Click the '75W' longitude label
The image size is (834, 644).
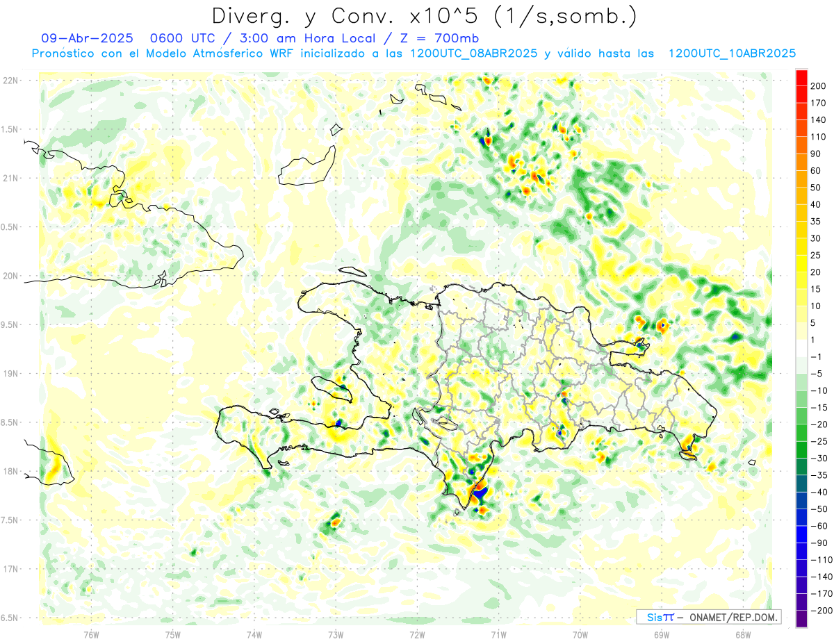(173, 634)
